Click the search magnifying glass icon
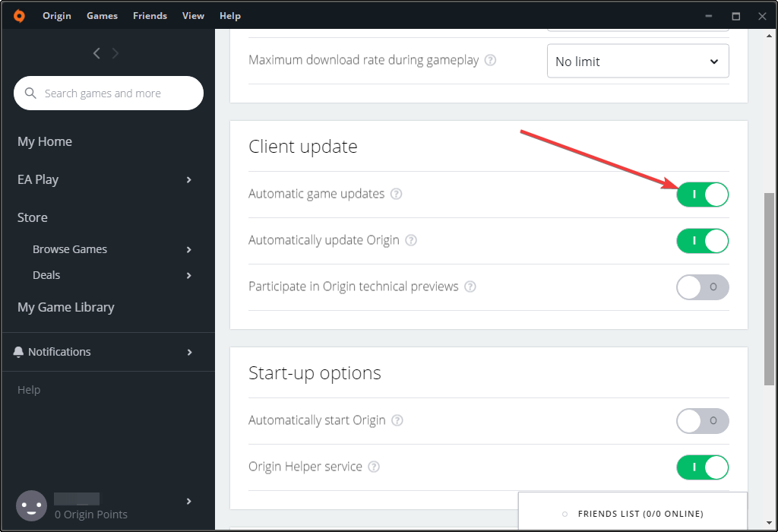778x532 pixels. (30, 93)
